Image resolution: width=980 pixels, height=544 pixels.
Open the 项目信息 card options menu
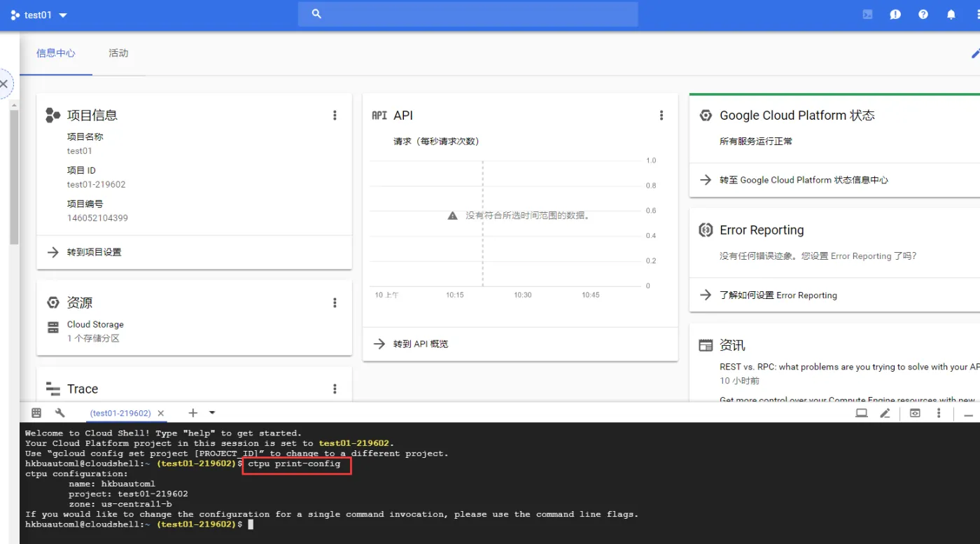tap(335, 116)
